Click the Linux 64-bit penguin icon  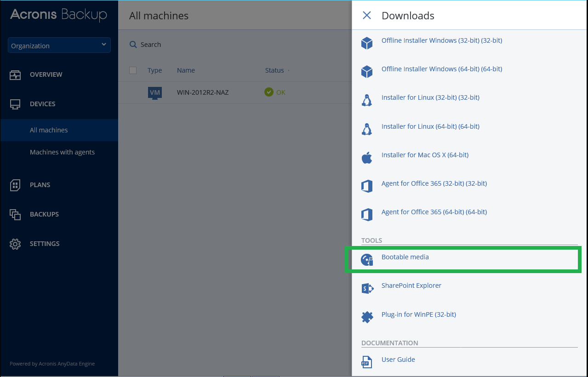pos(367,129)
